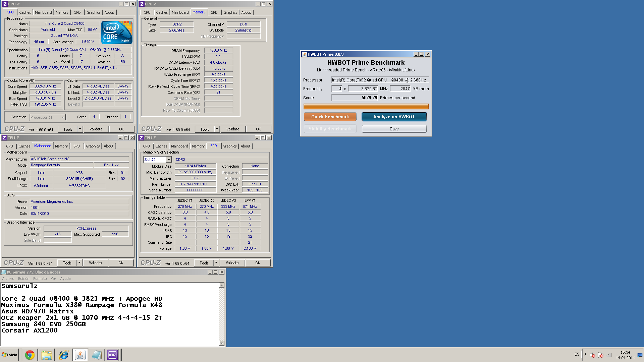Expand the Processor #1 selection dropdown
This screenshot has height=362, width=644.
[63, 117]
